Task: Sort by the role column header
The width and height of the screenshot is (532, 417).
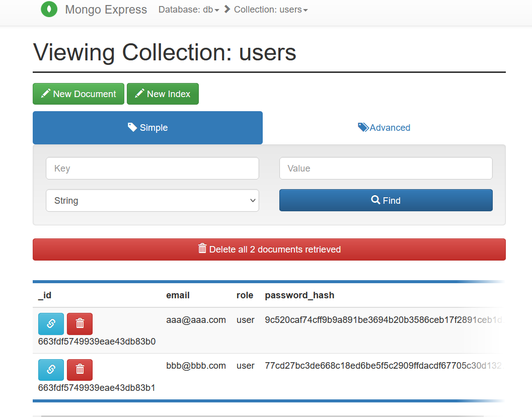Action: tap(245, 295)
